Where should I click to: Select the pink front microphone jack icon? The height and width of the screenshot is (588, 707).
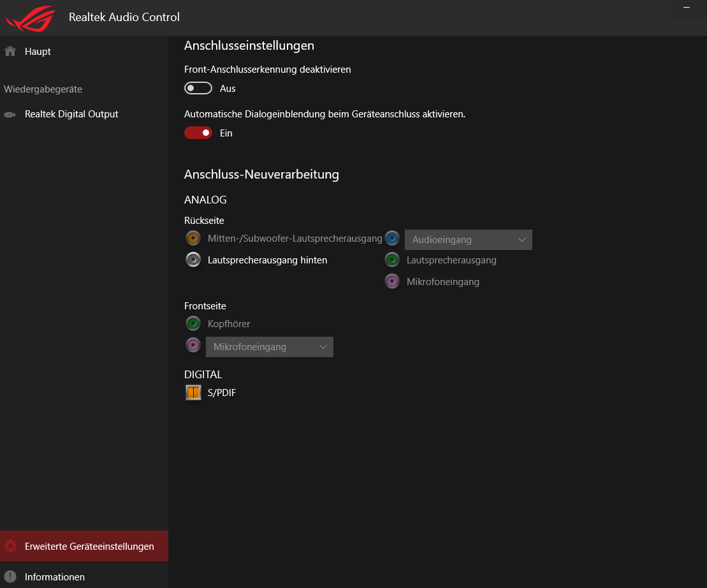pyautogui.click(x=193, y=345)
